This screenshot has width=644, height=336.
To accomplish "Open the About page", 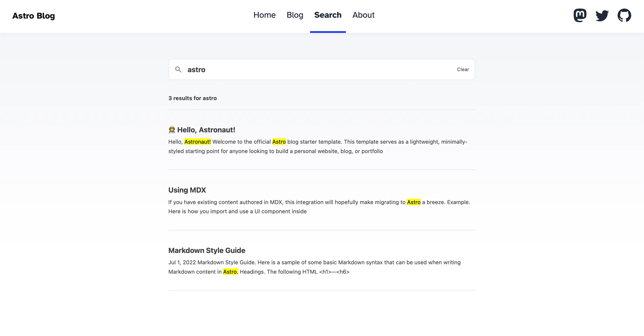I will tap(363, 15).
